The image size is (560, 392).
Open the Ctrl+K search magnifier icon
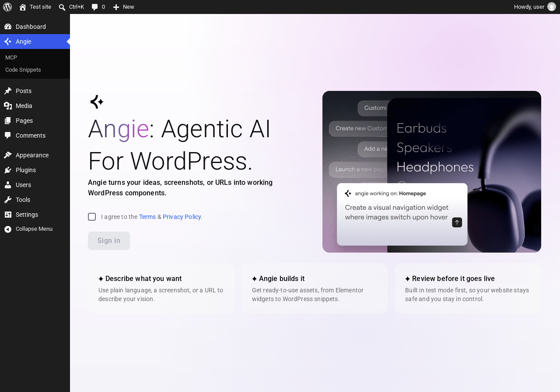pyautogui.click(x=62, y=7)
